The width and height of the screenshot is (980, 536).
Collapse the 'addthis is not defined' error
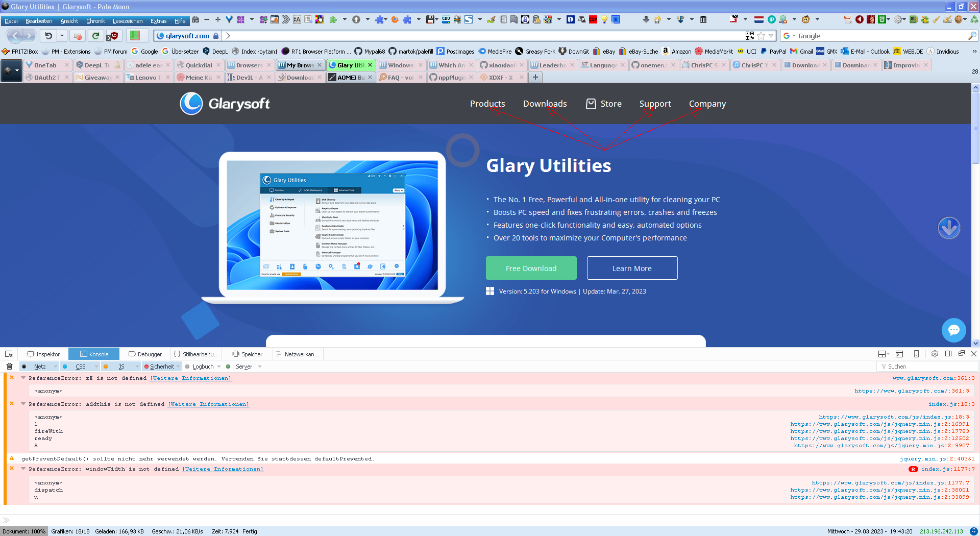[23, 404]
